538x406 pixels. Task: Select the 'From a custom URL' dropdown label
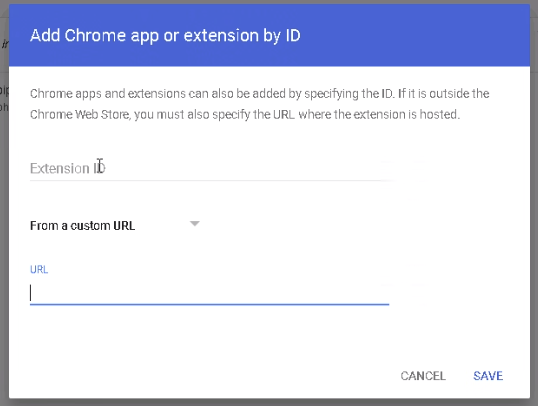(x=82, y=225)
